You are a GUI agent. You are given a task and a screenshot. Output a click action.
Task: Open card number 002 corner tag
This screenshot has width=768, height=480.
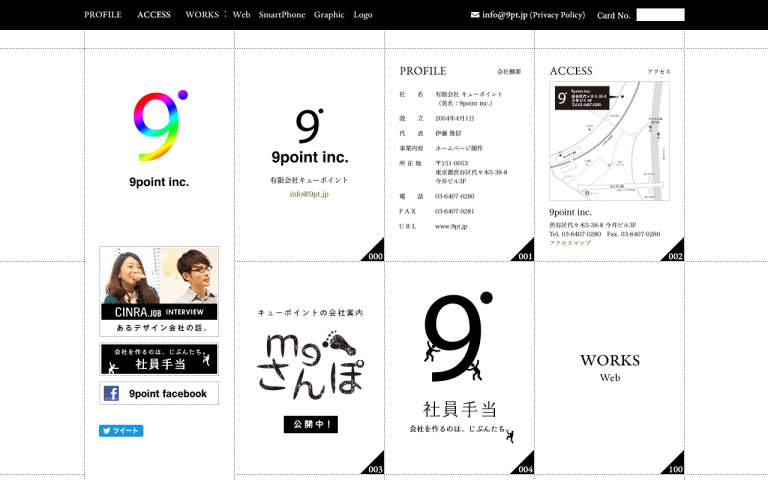coord(674,252)
